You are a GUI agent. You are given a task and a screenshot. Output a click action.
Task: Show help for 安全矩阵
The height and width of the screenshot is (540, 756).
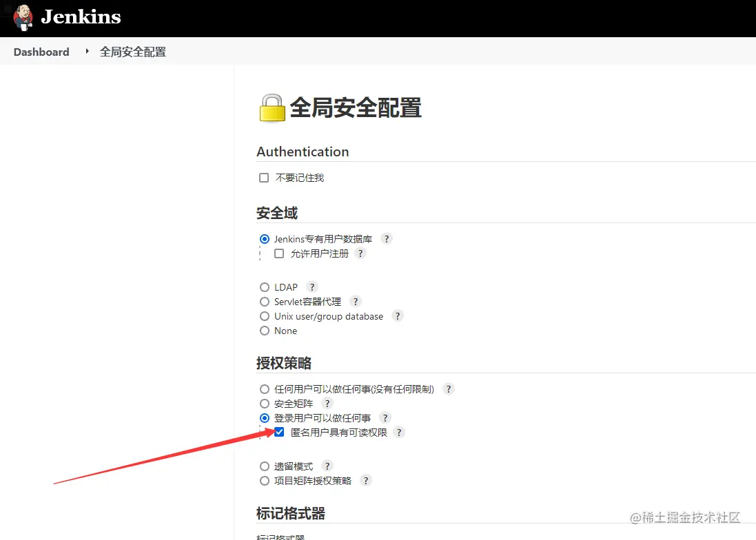pyautogui.click(x=327, y=403)
